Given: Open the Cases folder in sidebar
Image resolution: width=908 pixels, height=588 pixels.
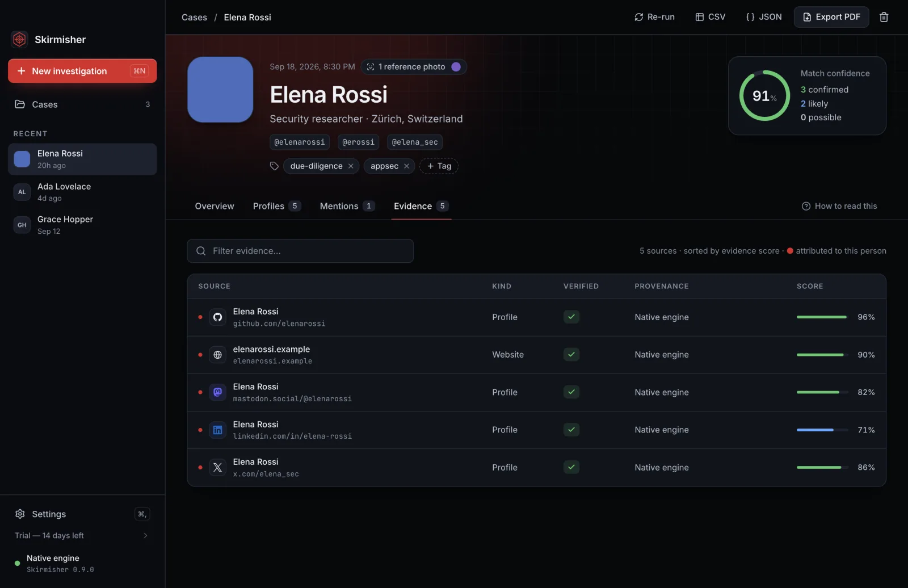Looking at the screenshot, I should [82, 104].
